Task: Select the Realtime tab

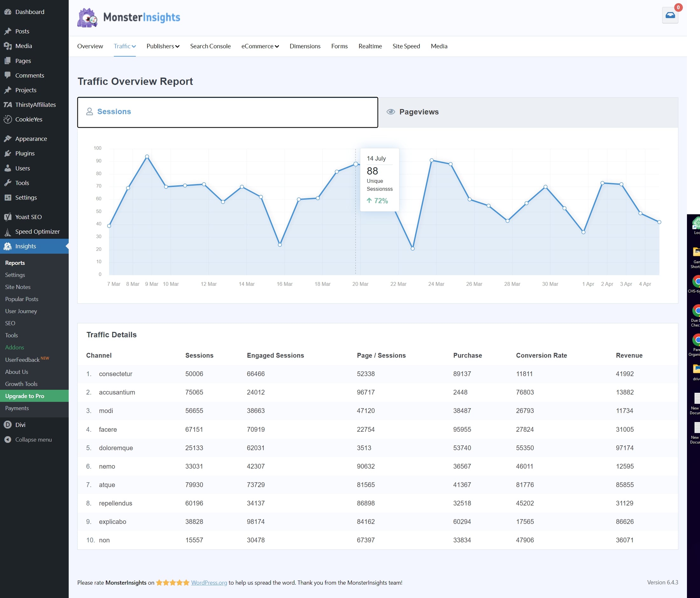Action: click(x=370, y=46)
